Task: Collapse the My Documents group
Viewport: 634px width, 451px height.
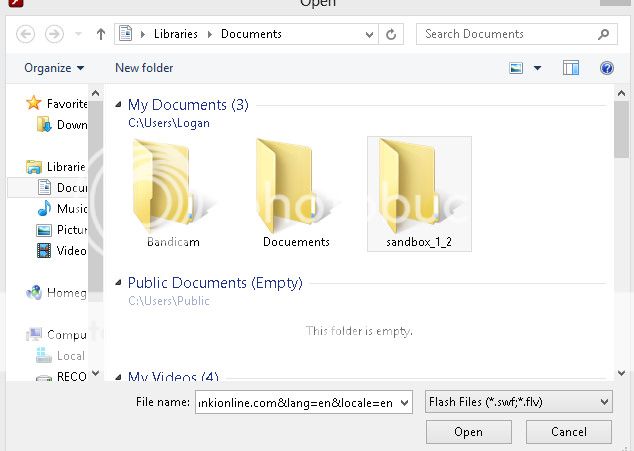Action: pos(120,105)
